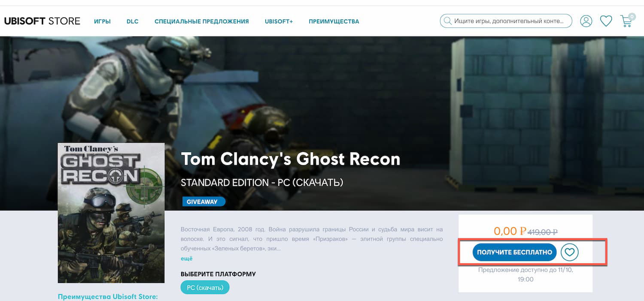
Task: Add game to wishlist via heart button
Action: coord(569,252)
